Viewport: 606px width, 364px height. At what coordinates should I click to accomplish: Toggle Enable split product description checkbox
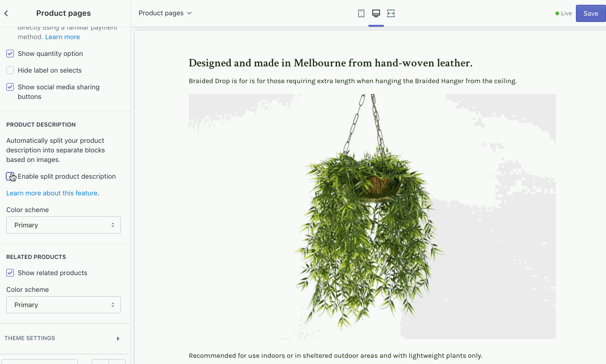(x=10, y=176)
